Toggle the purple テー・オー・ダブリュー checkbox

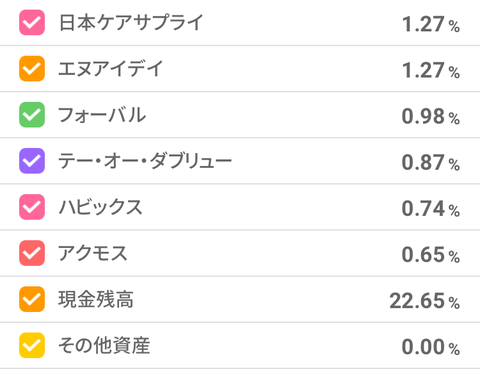[32, 161]
